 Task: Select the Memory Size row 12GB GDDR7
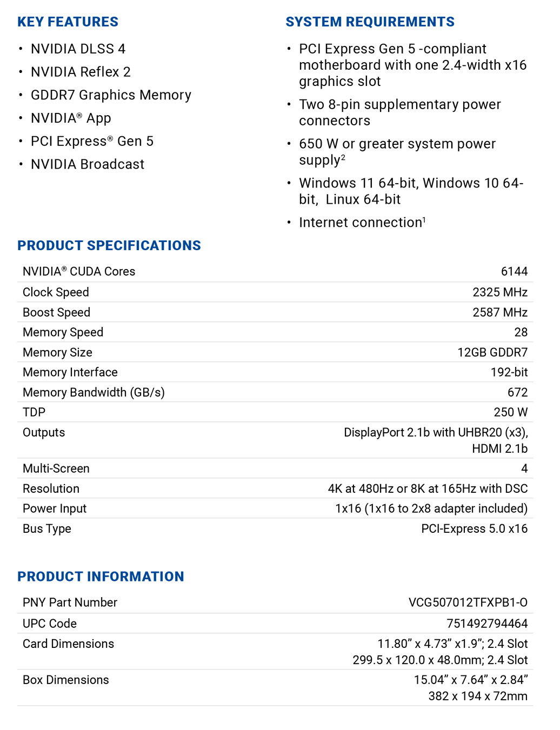(x=275, y=352)
